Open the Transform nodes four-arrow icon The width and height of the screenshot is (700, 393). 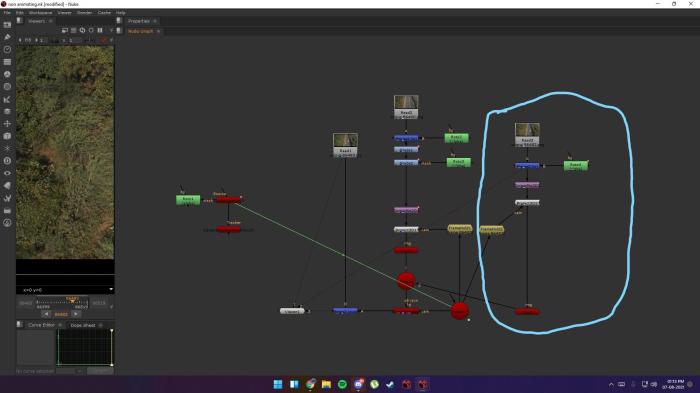click(7, 124)
